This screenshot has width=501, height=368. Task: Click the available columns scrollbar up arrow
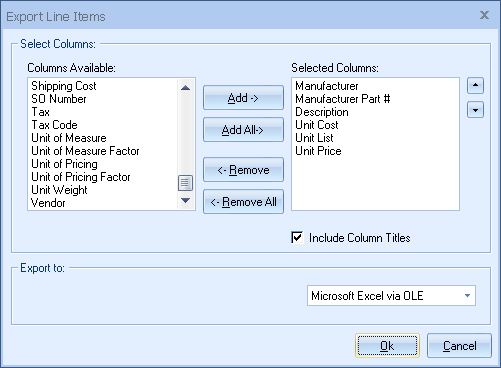pos(185,88)
